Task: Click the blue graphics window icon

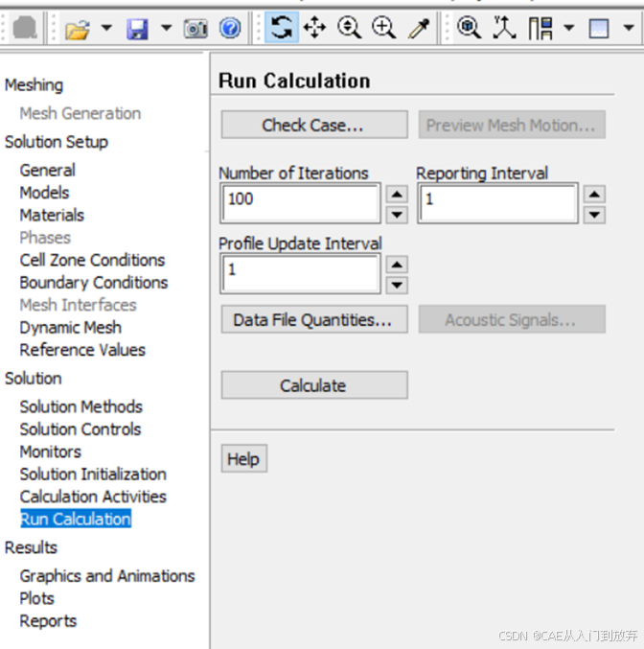Action: tap(598, 29)
